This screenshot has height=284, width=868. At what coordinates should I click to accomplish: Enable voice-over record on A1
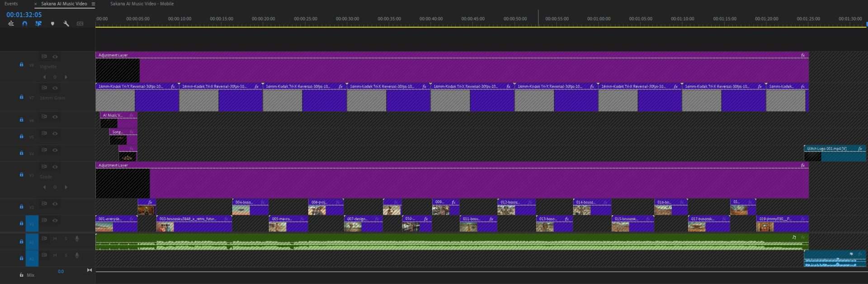(x=77, y=238)
